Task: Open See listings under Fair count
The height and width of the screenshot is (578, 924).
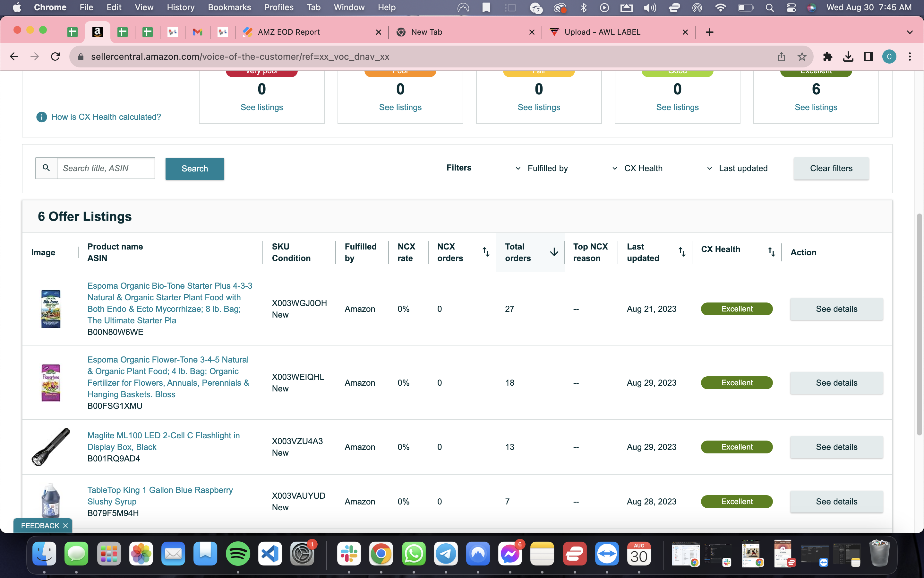Action: coord(539,108)
